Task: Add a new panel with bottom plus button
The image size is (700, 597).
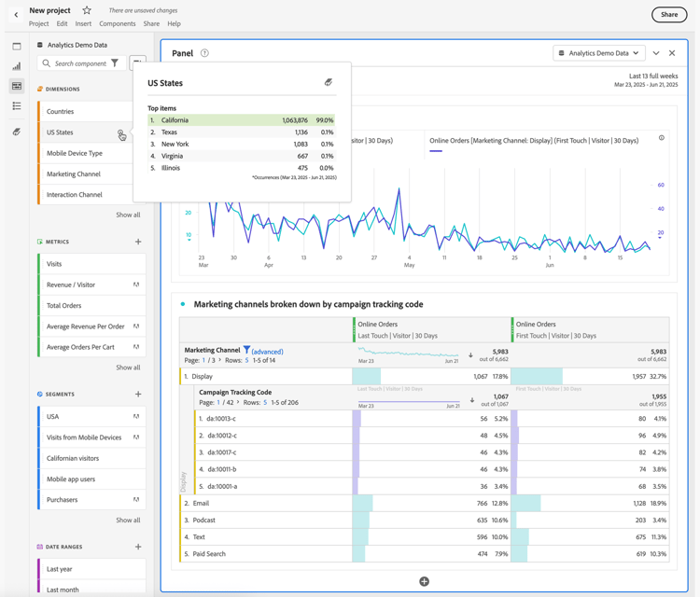Action: [424, 581]
